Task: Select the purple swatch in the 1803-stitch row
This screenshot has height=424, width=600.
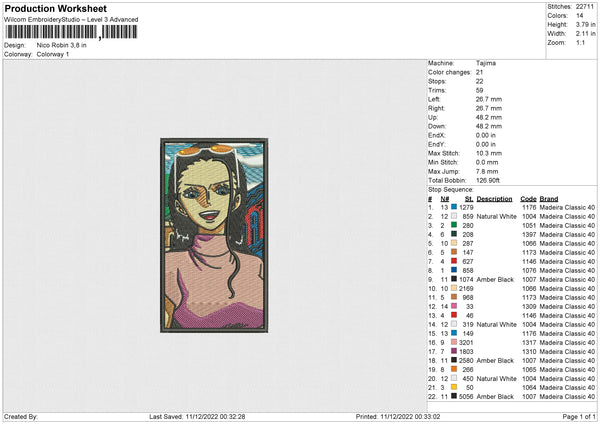Action: click(x=454, y=351)
